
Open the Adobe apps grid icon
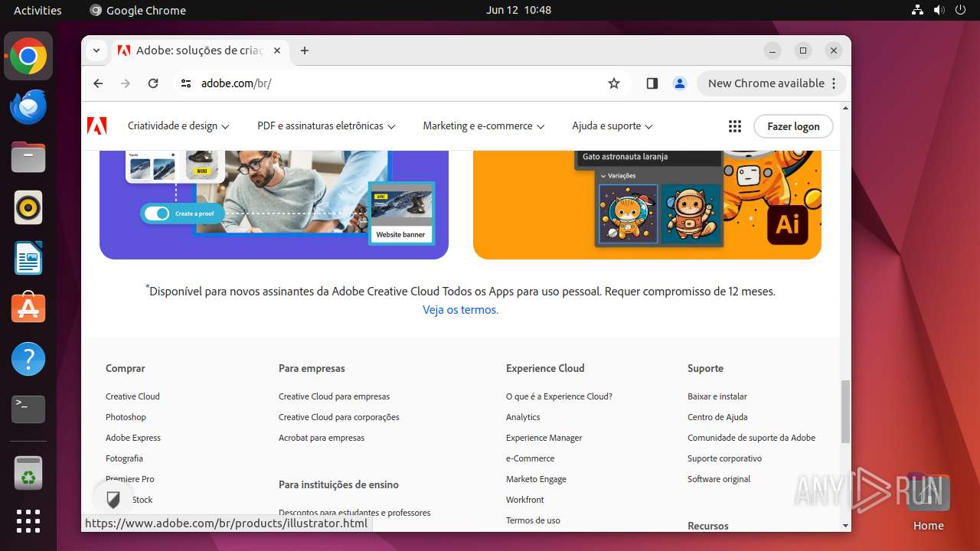(735, 126)
